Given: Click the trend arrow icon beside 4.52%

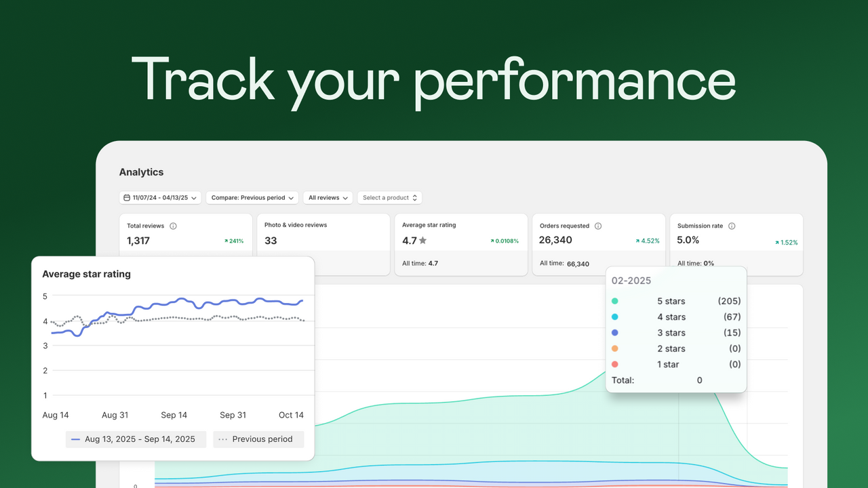Looking at the screenshot, I should [x=637, y=241].
